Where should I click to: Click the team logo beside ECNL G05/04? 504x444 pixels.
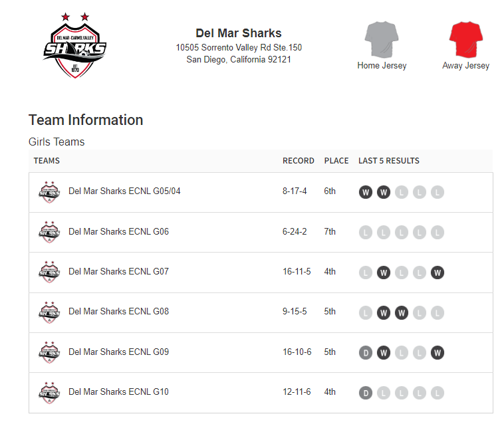click(x=49, y=192)
